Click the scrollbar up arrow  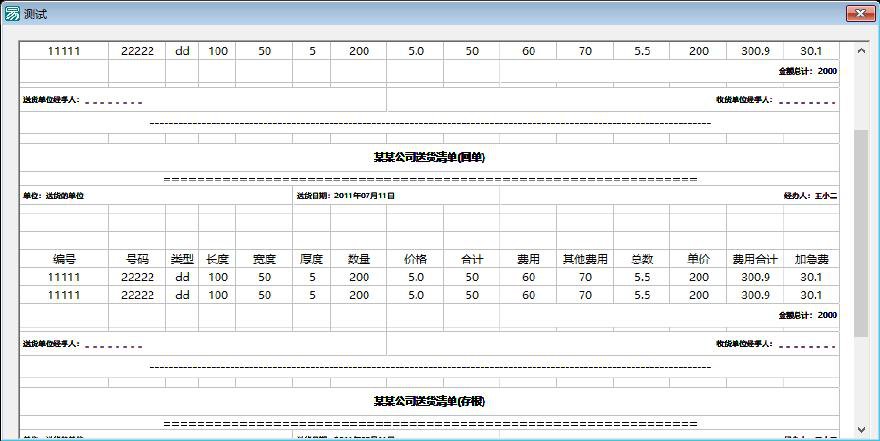tap(860, 49)
